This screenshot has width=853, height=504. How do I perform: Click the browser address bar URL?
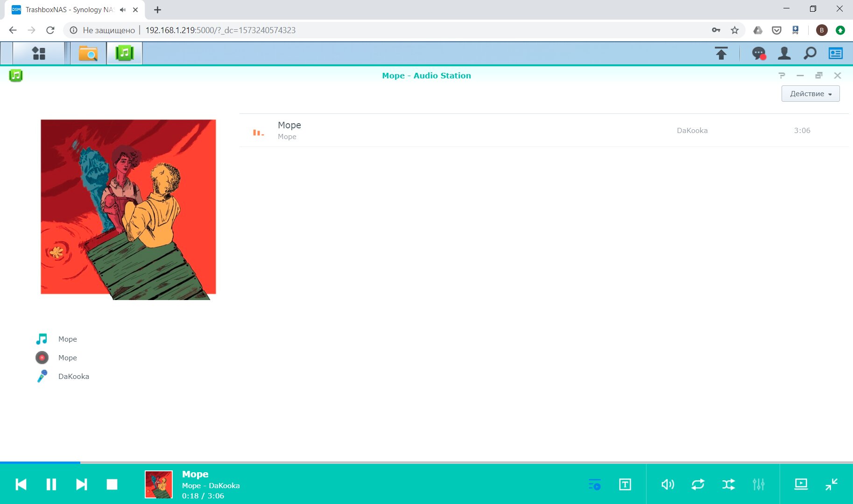click(x=220, y=30)
